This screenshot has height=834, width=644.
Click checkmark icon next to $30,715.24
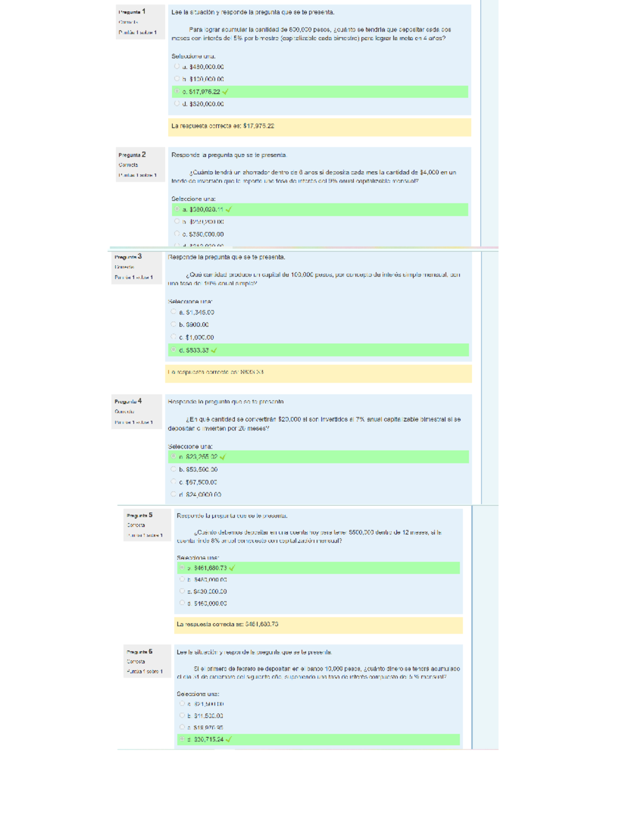229,739
